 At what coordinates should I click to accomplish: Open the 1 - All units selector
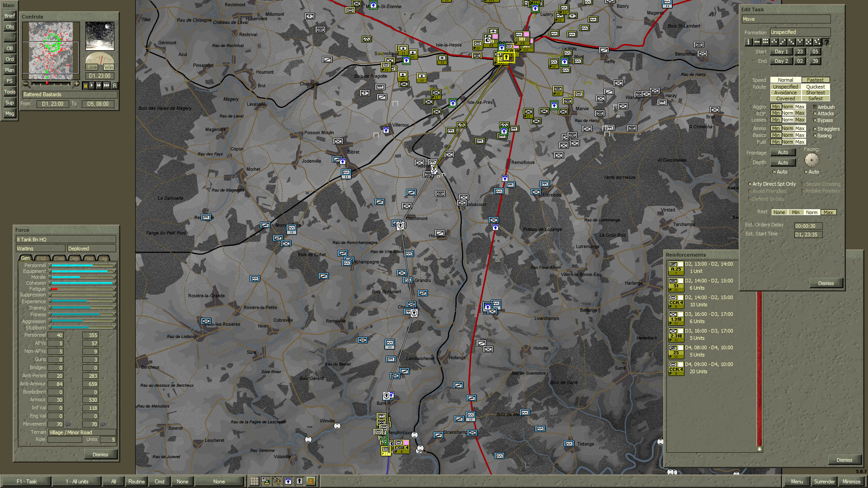click(77, 481)
